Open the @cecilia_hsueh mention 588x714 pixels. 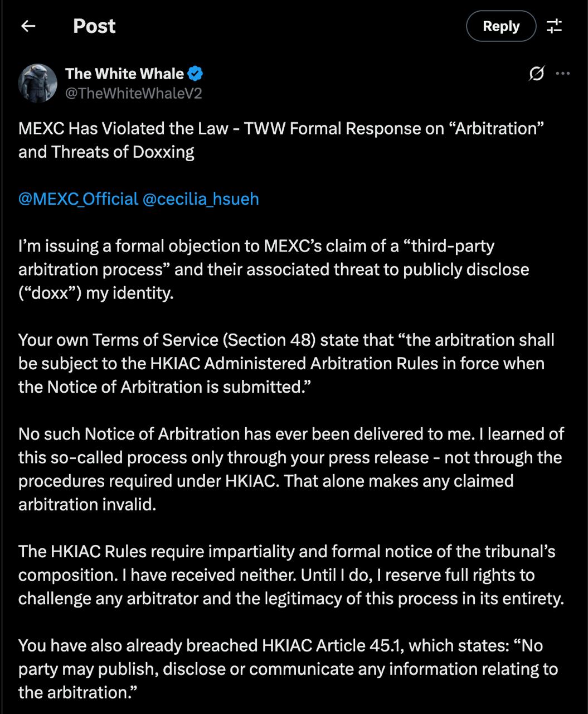(201, 199)
